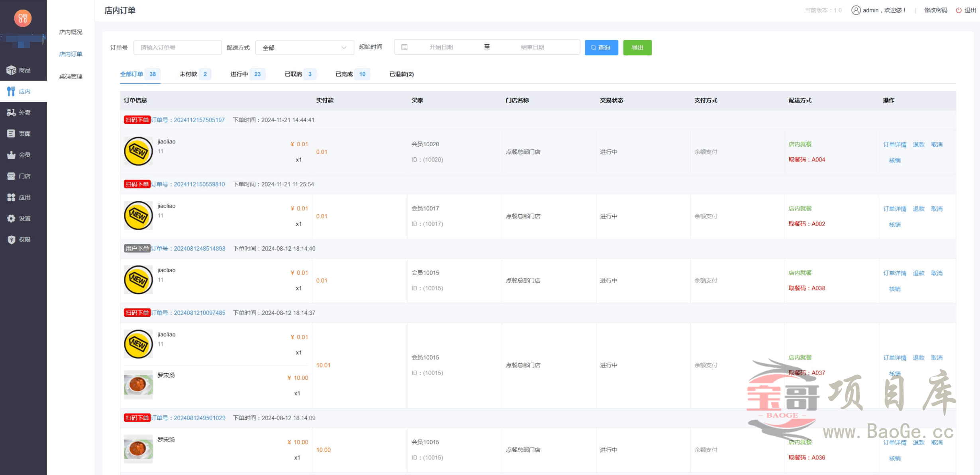Click the 修改密码 link

click(x=935, y=10)
